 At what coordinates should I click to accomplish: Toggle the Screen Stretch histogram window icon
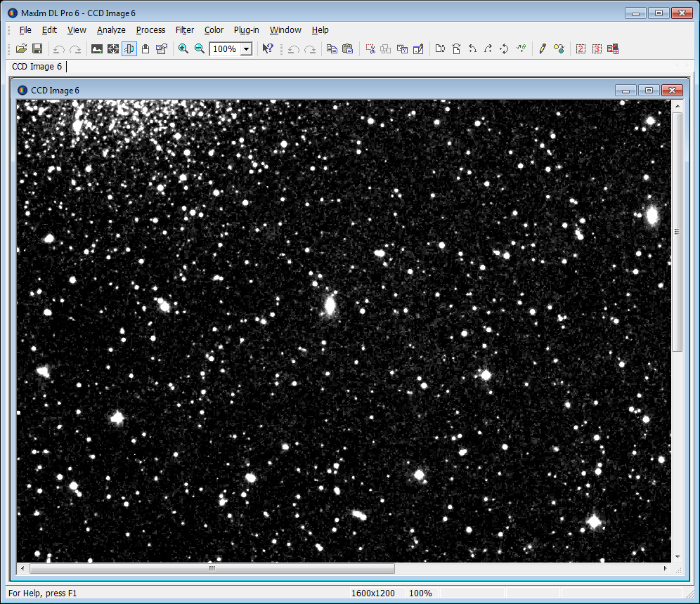pos(97,49)
